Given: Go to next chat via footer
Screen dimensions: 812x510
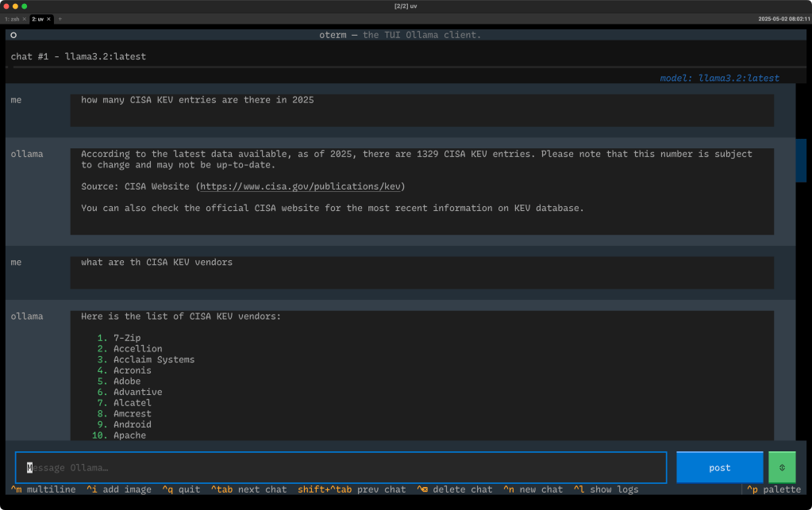Looking at the screenshot, I should click(x=249, y=489).
